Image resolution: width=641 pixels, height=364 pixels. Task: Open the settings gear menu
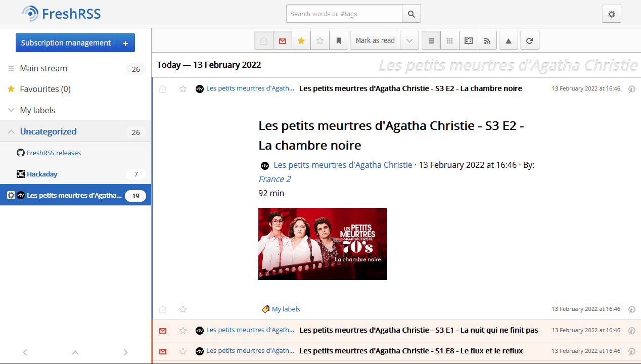pos(611,14)
